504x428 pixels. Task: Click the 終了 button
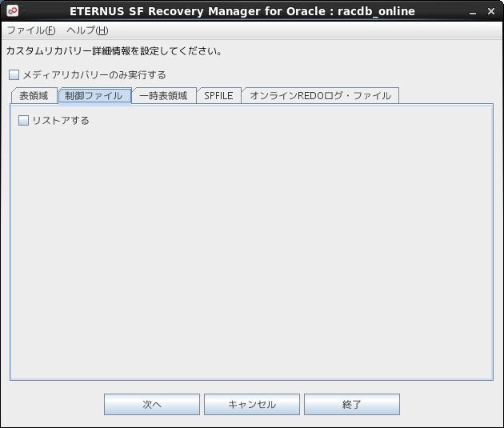click(352, 404)
